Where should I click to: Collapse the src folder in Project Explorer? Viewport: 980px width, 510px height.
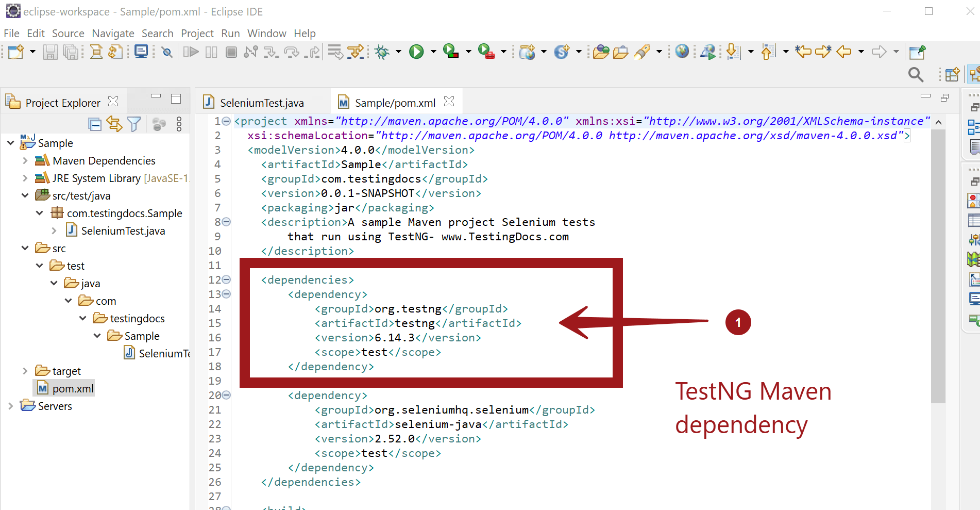click(25, 248)
